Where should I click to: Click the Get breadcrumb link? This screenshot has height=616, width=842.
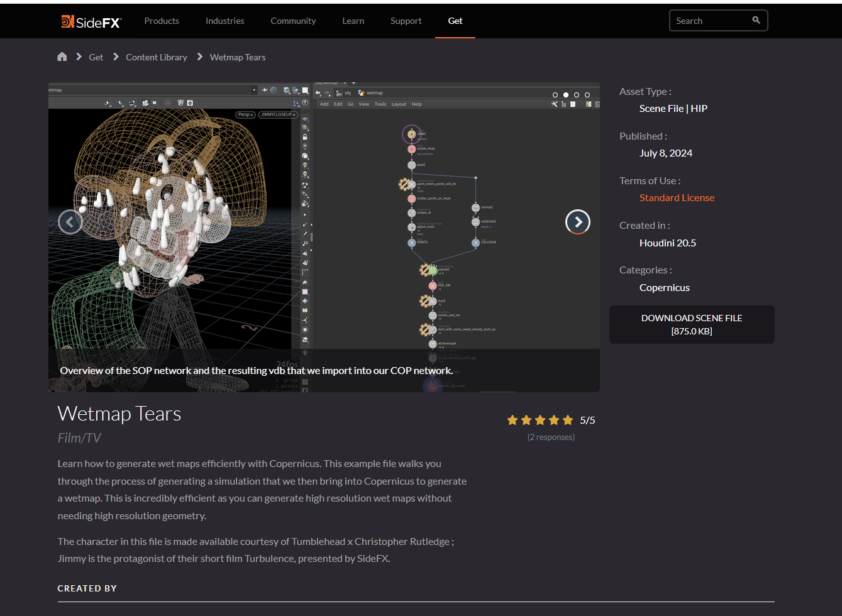coord(96,57)
